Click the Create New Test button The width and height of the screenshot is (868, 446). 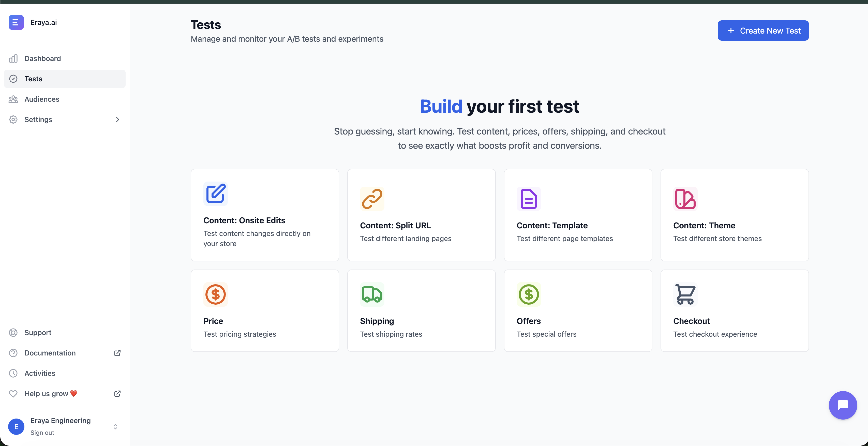pos(763,31)
